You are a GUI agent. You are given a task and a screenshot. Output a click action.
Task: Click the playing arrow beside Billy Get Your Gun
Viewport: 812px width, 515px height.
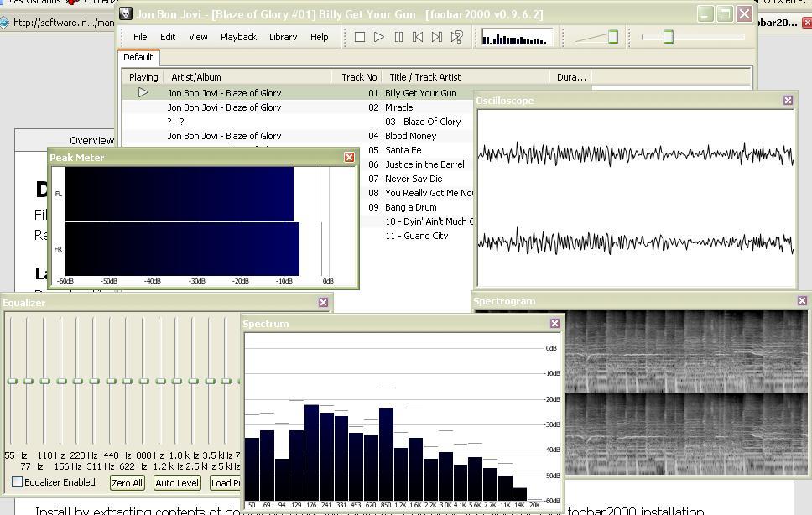pos(143,92)
